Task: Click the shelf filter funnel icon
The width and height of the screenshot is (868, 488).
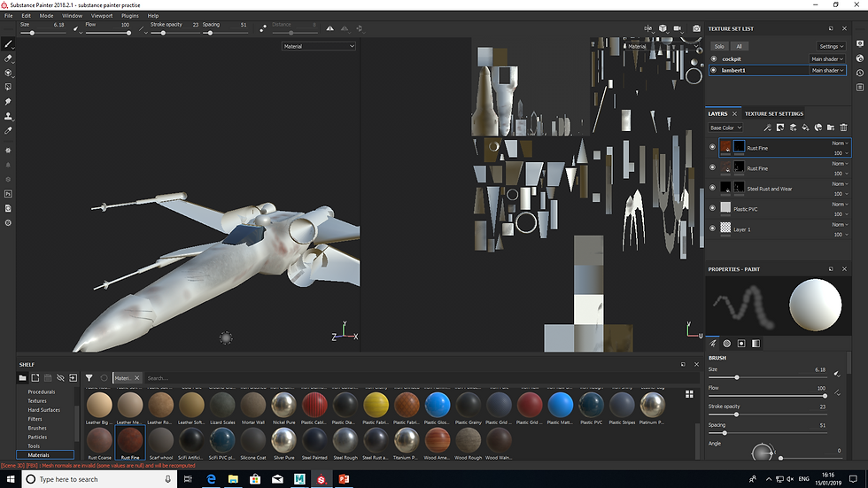Action: [x=89, y=378]
